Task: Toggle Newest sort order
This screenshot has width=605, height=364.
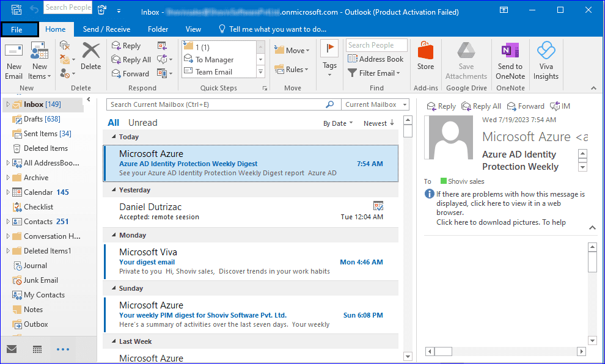Action: (x=378, y=123)
